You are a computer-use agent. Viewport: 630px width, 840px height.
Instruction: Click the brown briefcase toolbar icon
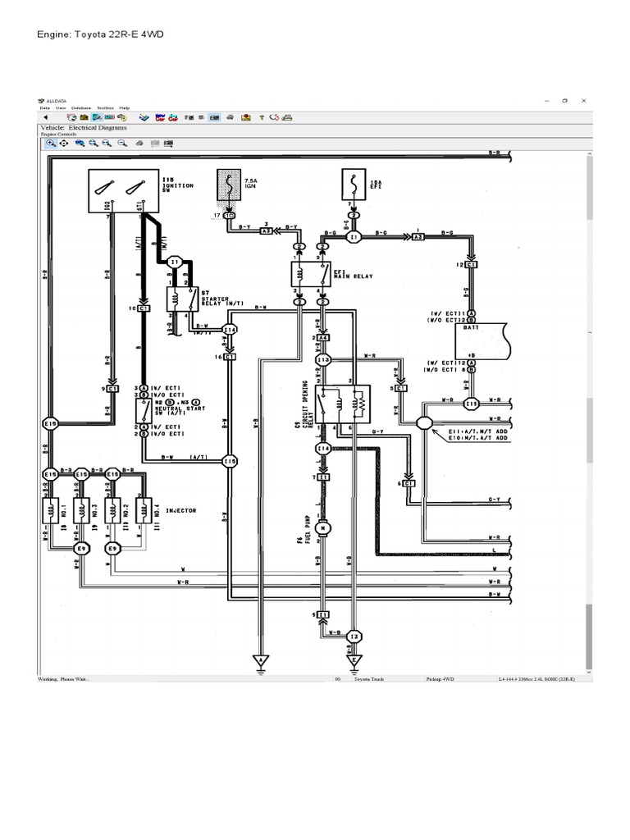[84, 117]
